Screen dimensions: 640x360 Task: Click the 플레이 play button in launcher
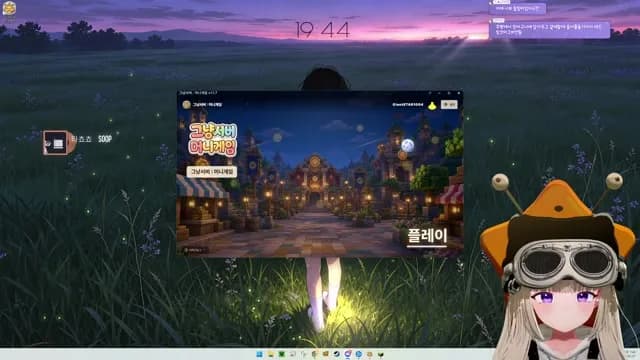[427, 237]
